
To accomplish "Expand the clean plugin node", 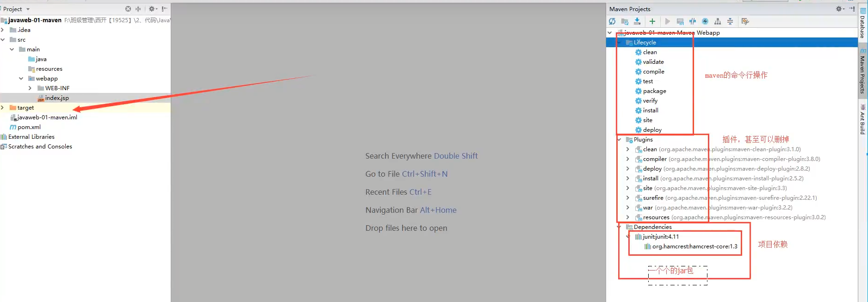I will coord(628,149).
